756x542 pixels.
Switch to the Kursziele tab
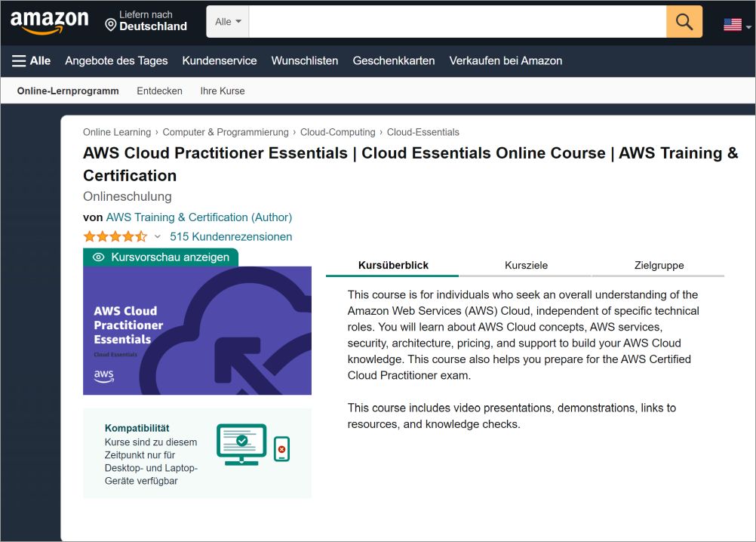click(526, 266)
